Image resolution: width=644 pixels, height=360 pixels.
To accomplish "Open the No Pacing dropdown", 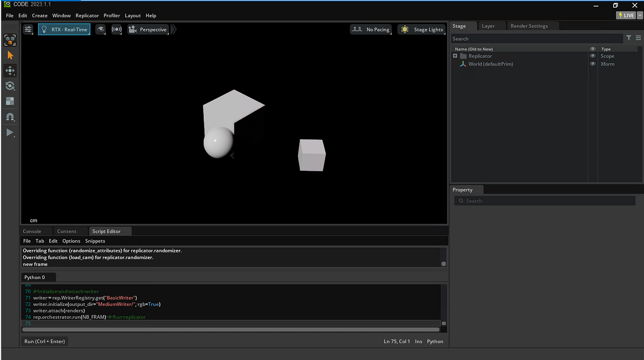I will pyautogui.click(x=371, y=29).
